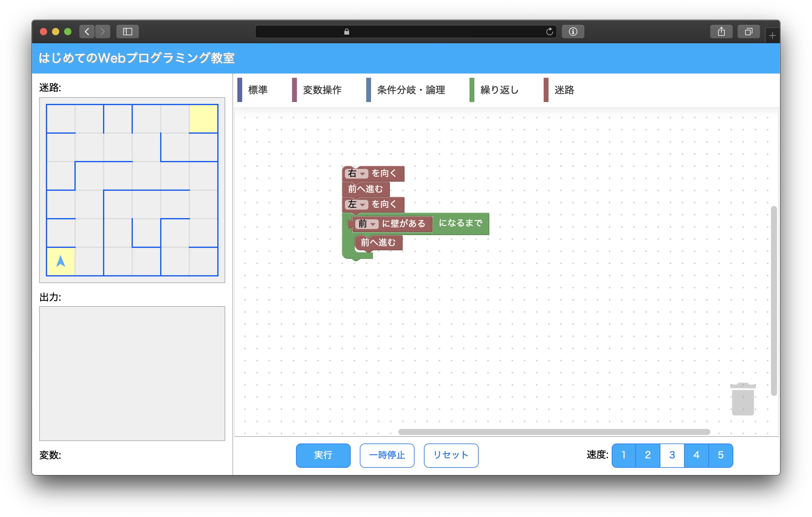The height and width of the screenshot is (517, 812).
Task: Set speed to level 5
Action: pos(721,455)
